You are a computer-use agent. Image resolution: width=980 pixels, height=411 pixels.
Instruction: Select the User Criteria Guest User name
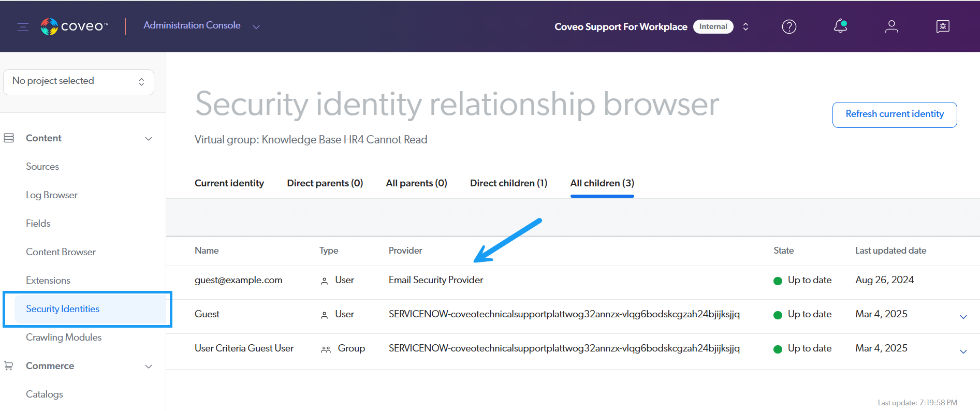[244, 348]
